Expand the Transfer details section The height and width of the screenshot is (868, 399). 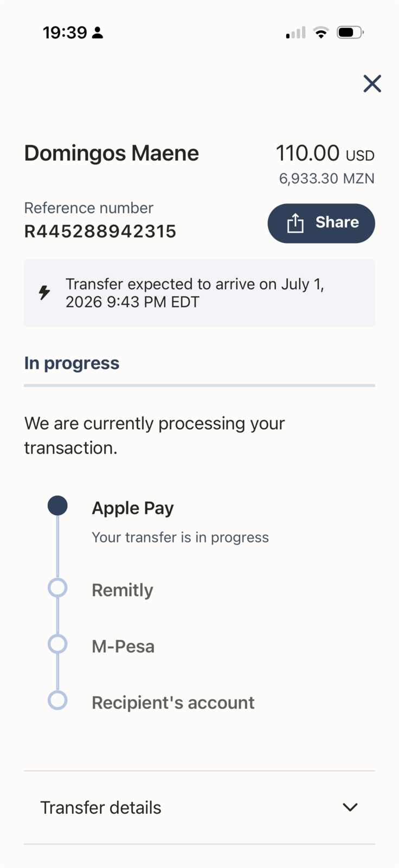click(200, 807)
